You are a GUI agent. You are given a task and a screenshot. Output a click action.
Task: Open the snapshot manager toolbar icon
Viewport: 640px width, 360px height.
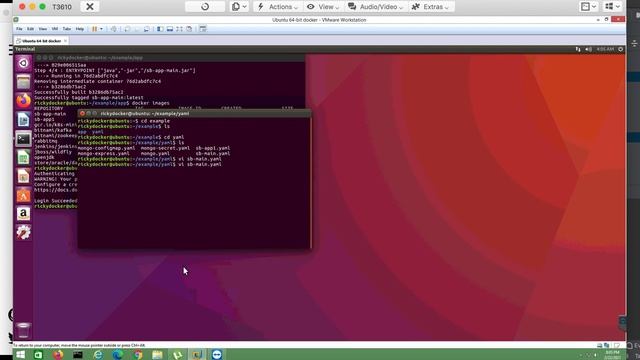(x=147, y=29)
